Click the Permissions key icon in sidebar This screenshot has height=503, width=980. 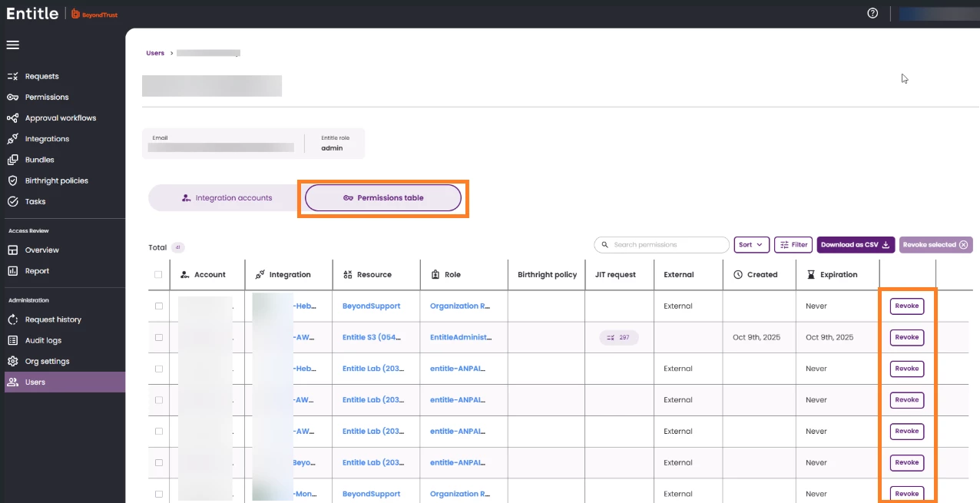click(x=12, y=97)
